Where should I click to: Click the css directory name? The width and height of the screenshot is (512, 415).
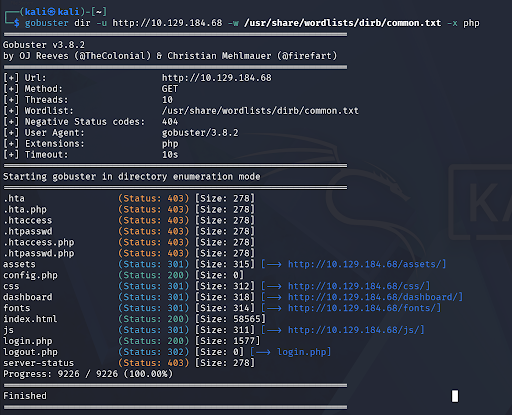tap(11, 286)
